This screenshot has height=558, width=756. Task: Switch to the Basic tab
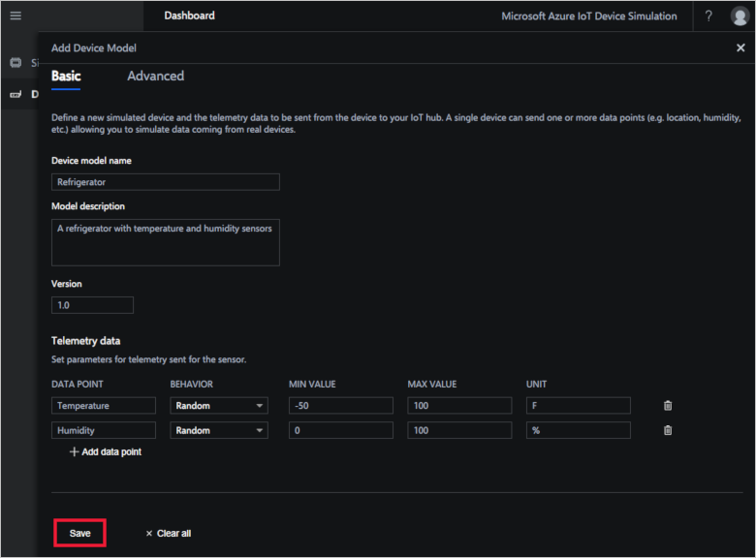[x=66, y=77]
